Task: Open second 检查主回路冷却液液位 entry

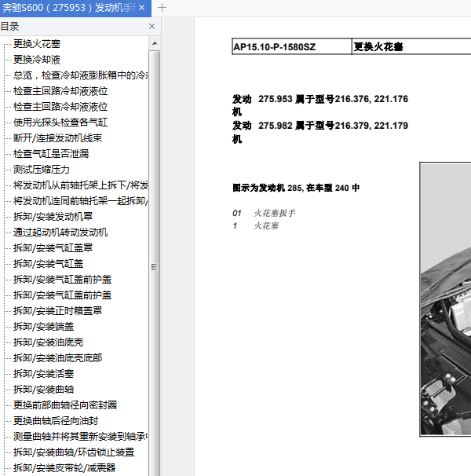Action: pos(60,107)
